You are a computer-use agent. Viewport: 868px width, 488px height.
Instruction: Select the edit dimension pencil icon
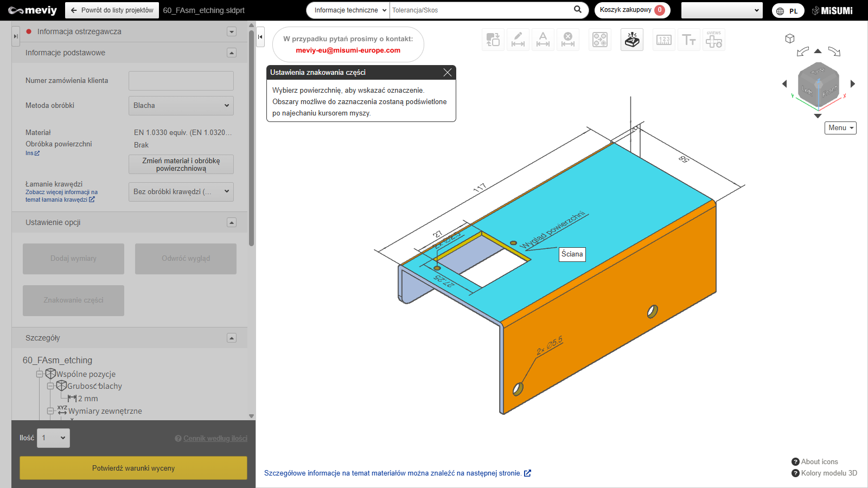[x=518, y=40]
